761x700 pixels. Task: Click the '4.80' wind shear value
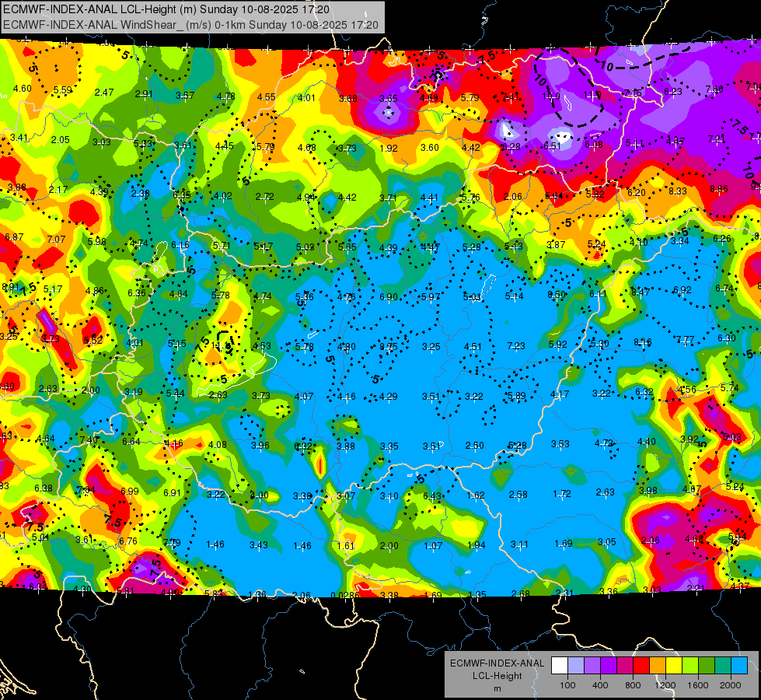tap(347, 347)
